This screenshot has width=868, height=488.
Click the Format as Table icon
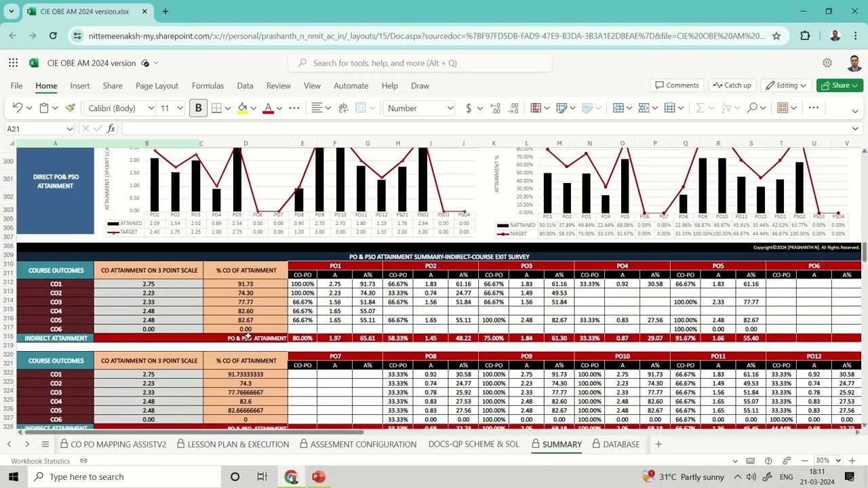[x=561, y=108]
